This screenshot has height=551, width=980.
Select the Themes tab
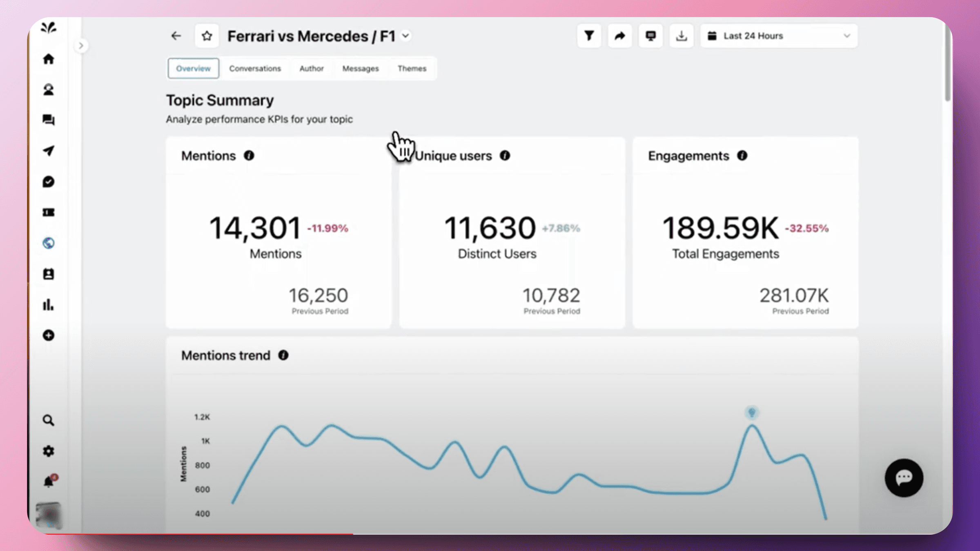(411, 68)
